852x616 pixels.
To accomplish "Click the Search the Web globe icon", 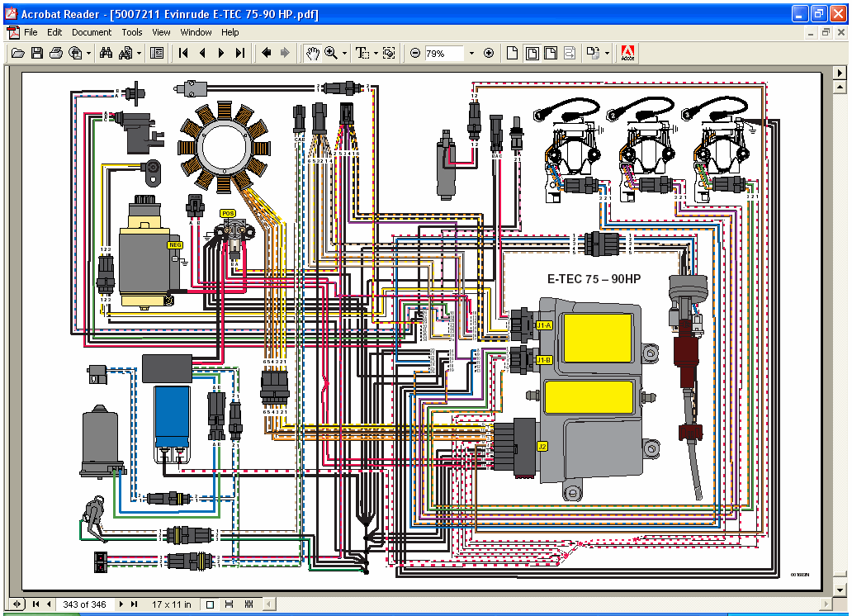I will click(75, 54).
